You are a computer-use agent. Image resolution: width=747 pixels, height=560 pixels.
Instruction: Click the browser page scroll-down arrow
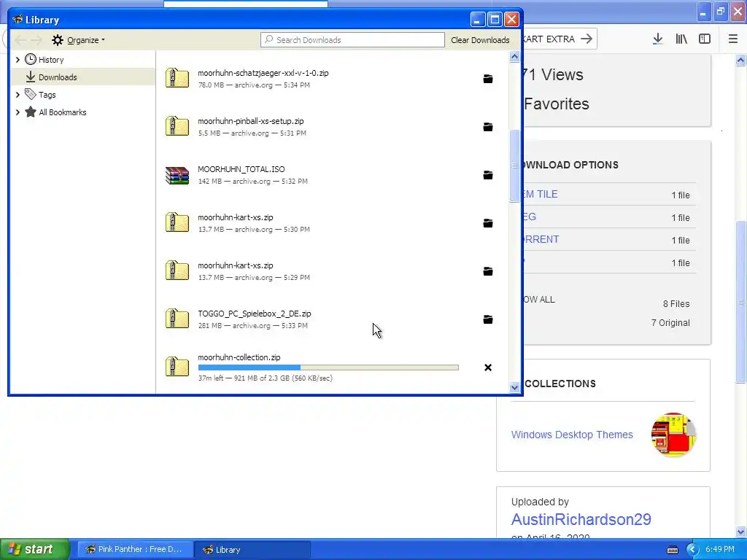tap(740, 532)
